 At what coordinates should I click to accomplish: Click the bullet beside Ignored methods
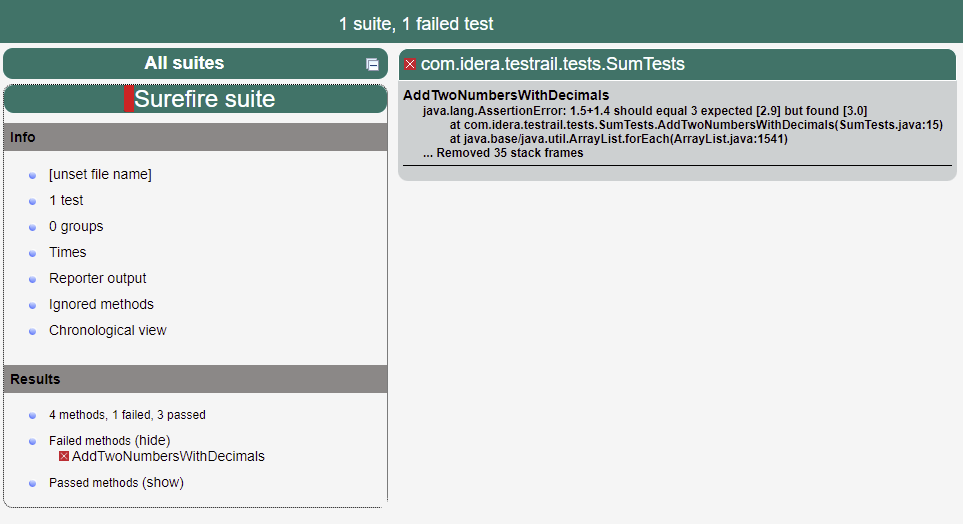[33, 305]
